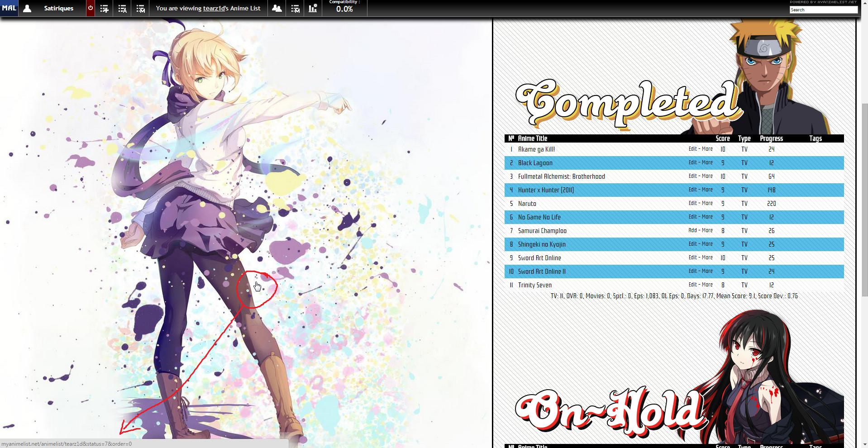Open the anime list icon marked A
The height and width of the screenshot is (448, 868).
click(x=122, y=9)
